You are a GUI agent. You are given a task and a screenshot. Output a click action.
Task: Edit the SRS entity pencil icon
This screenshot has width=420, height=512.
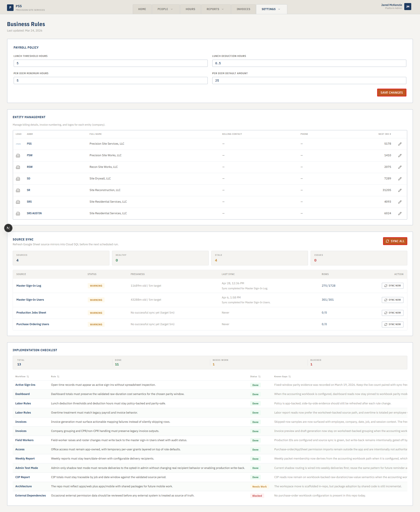click(x=400, y=202)
